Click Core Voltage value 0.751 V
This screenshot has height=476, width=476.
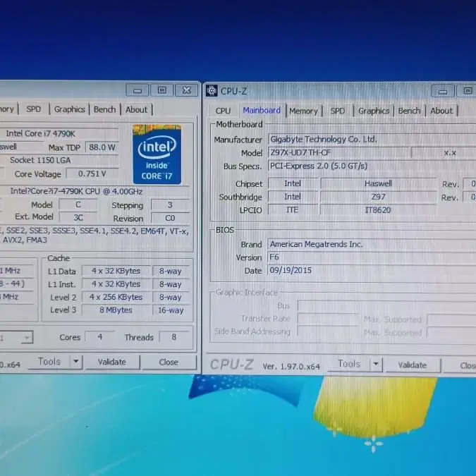[92, 174]
